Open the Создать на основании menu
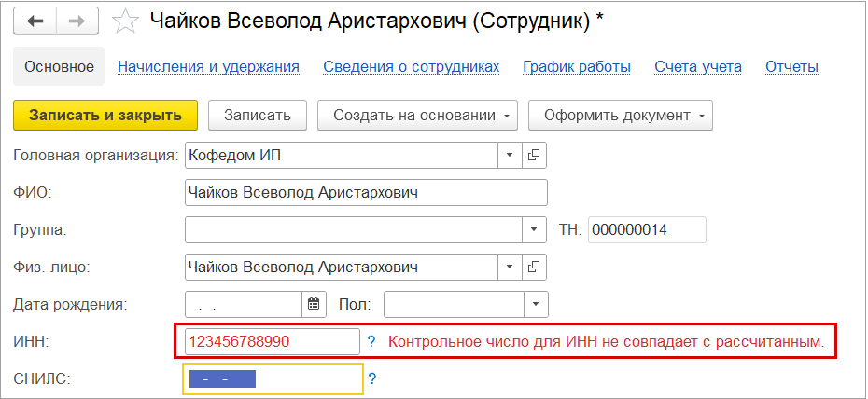This screenshot has height=399, width=868. (416, 116)
